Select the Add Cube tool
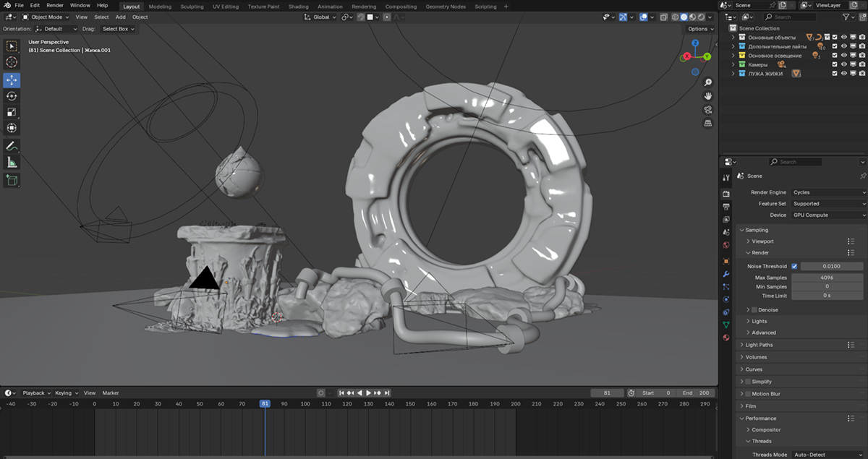Image resolution: width=868 pixels, height=459 pixels. [x=12, y=180]
